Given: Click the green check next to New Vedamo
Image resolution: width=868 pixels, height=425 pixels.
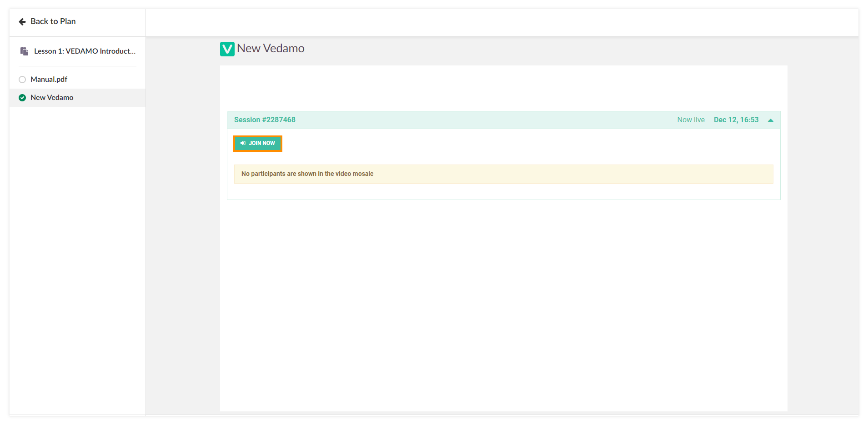Looking at the screenshot, I should coord(22,98).
